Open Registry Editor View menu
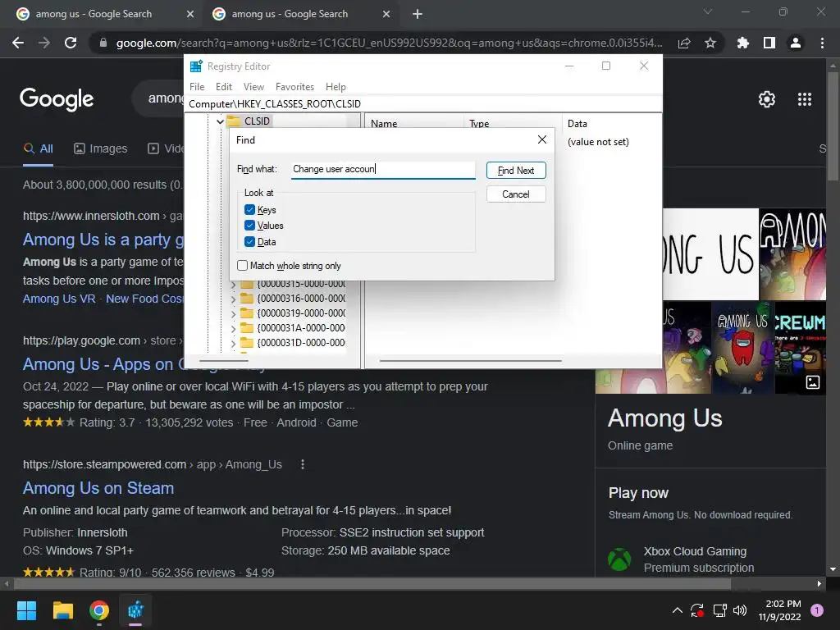Screen dimensions: 840x630 coord(253,87)
